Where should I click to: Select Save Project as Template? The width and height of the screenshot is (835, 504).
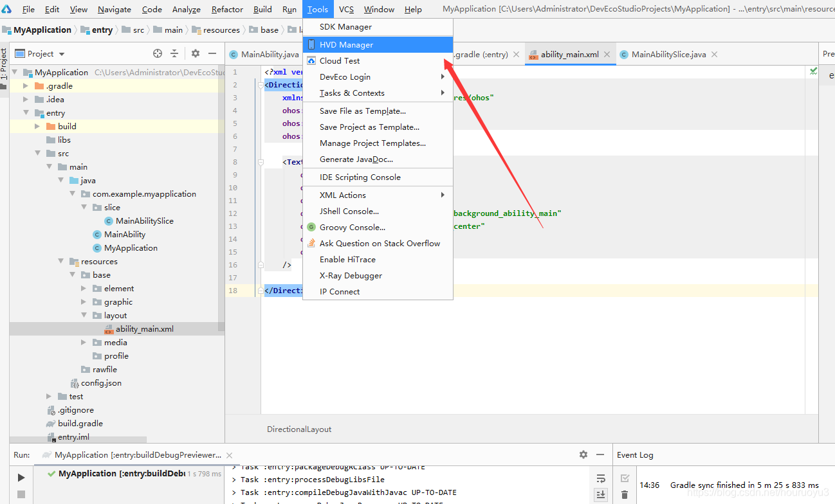click(x=378, y=127)
